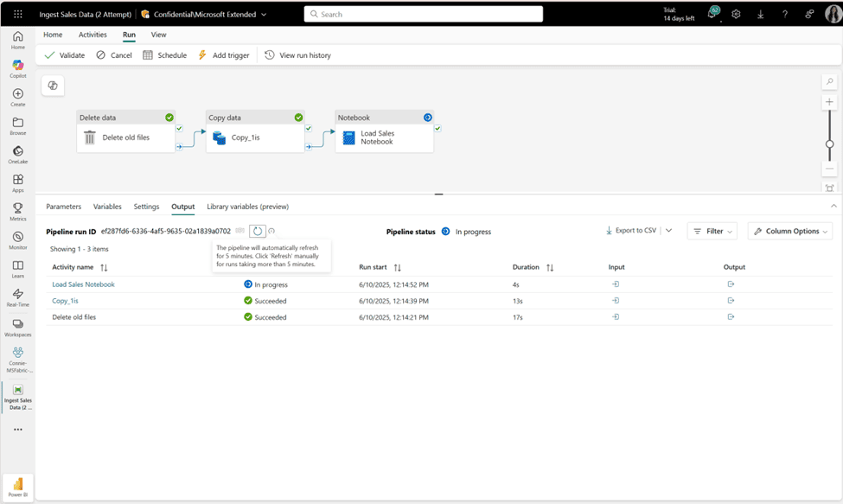Open the settings gear icon

click(736, 14)
